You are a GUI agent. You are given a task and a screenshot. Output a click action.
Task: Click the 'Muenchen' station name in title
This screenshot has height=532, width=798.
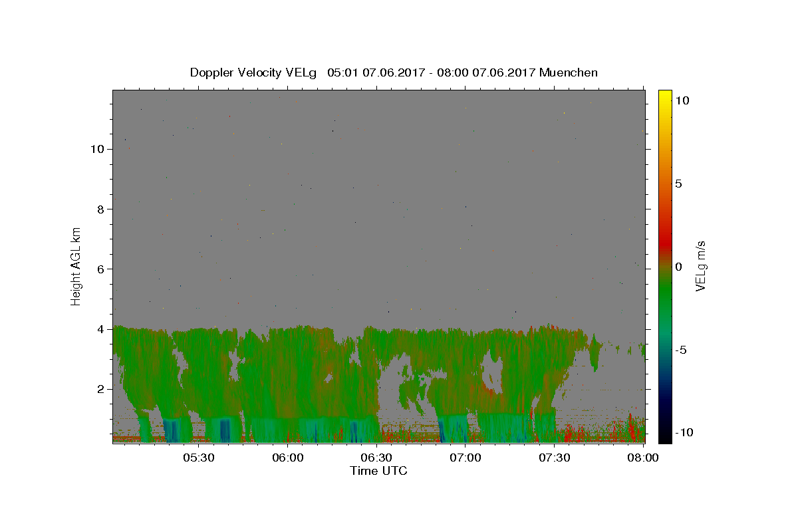(569, 72)
